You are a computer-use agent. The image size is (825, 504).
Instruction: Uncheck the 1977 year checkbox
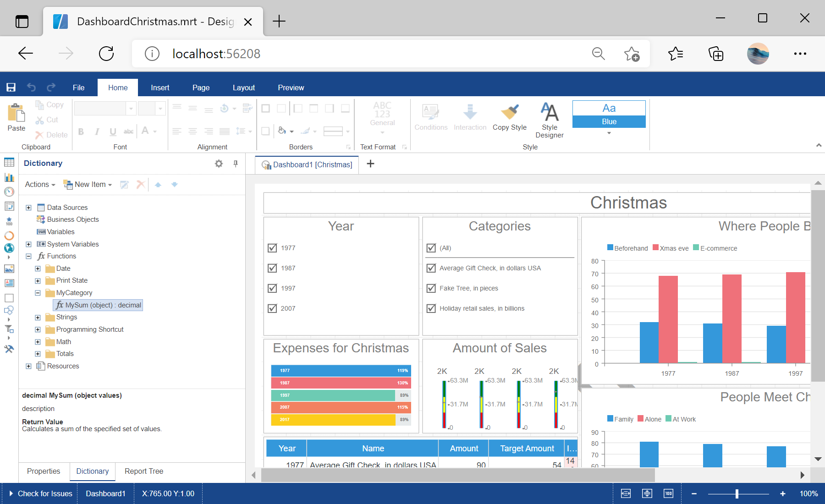click(x=272, y=248)
